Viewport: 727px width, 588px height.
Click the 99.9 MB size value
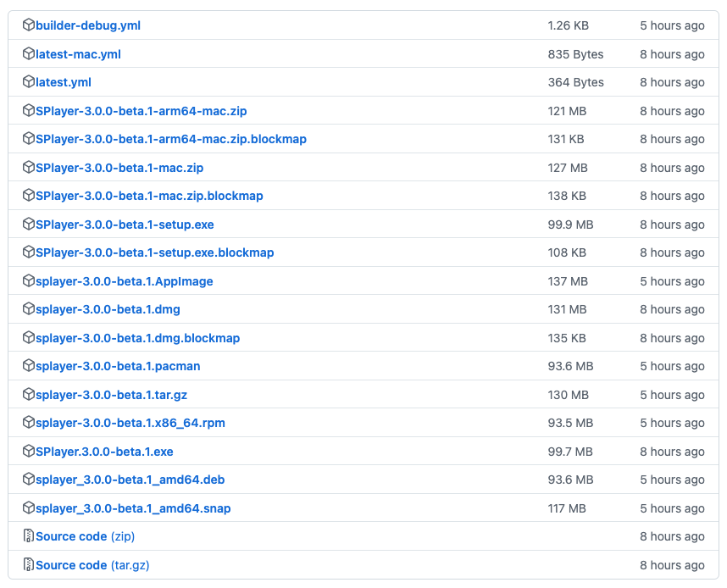click(x=570, y=225)
